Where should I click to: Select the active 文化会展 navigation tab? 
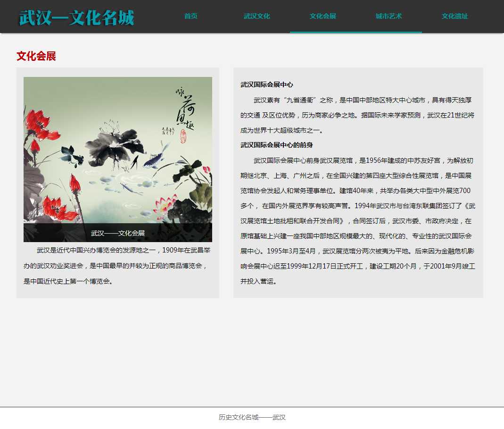click(322, 17)
